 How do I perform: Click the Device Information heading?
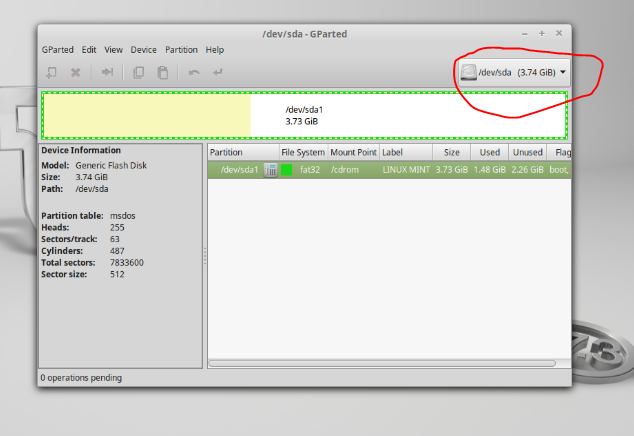click(81, 150)
